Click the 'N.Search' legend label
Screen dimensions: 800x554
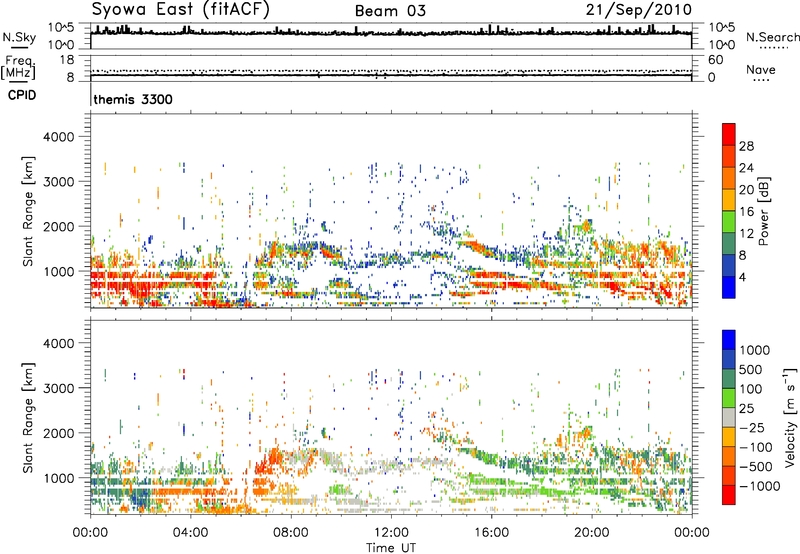(x=772, y=37)
